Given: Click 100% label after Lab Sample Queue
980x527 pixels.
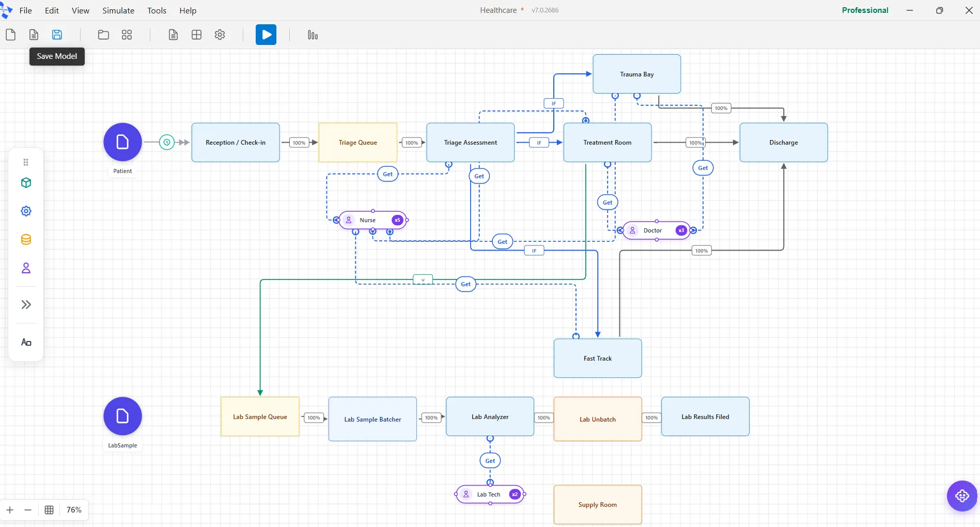Looking at the screenshot, I should pos(314,417).
